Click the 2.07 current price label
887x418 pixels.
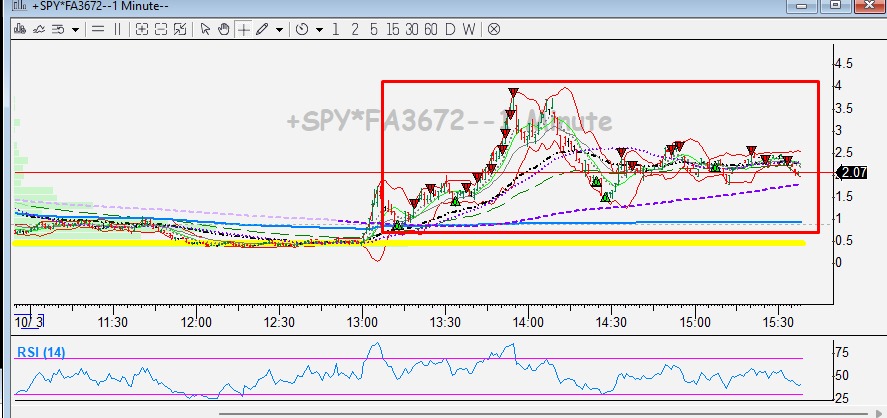[x=854, y=173]
